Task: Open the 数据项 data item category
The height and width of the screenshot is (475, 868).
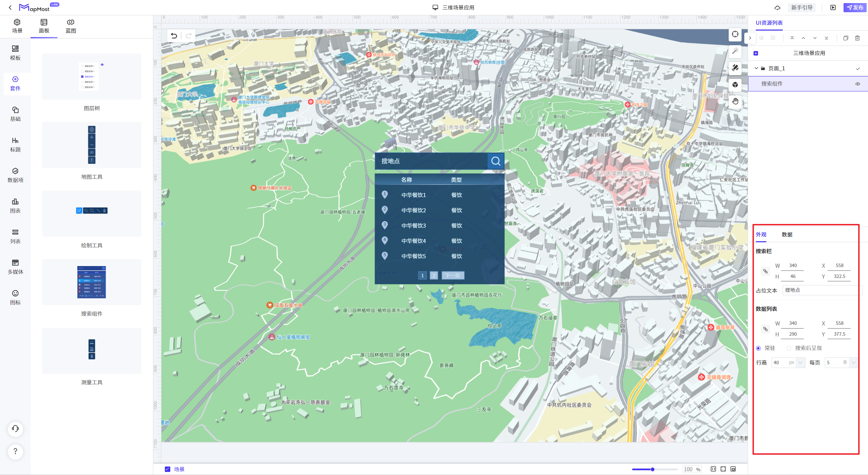Action: click(x=15, y=175)
